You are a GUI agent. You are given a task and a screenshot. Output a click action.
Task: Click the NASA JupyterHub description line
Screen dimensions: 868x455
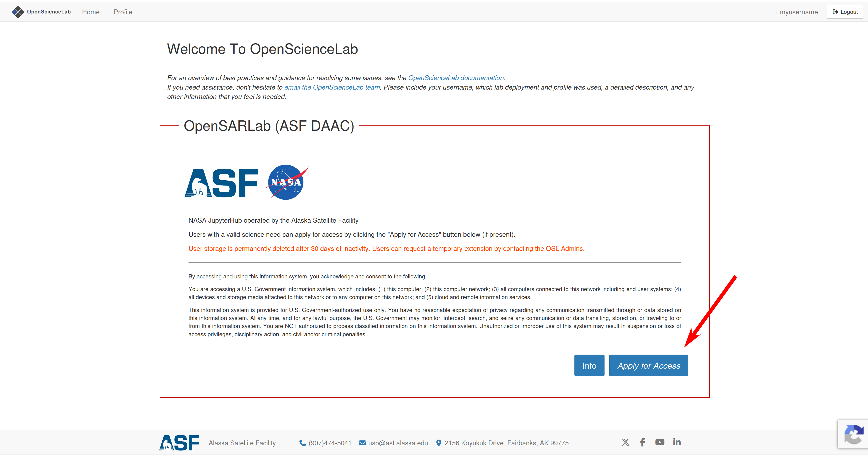273,220
